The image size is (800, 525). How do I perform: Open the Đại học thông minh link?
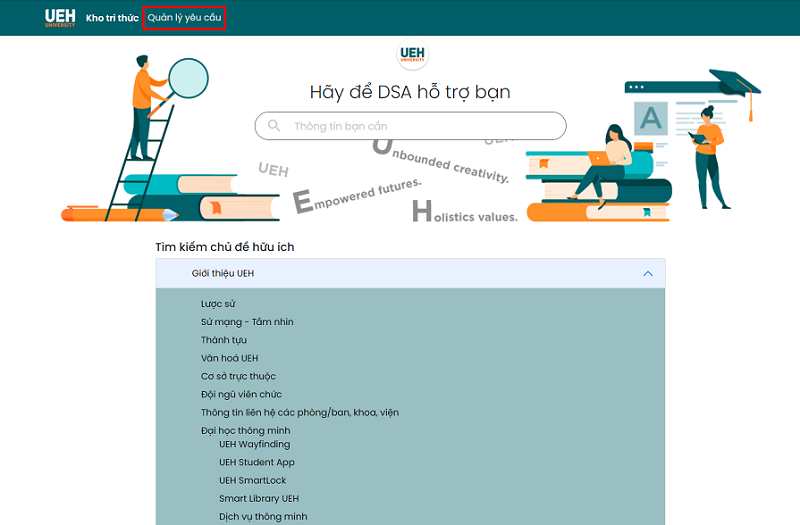point(245,431)
